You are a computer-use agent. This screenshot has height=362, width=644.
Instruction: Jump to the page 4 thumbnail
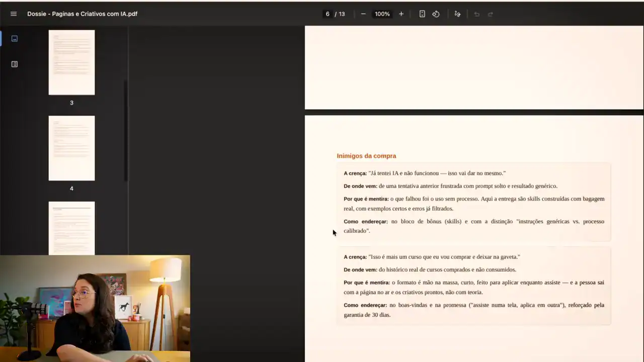point(71,148)
